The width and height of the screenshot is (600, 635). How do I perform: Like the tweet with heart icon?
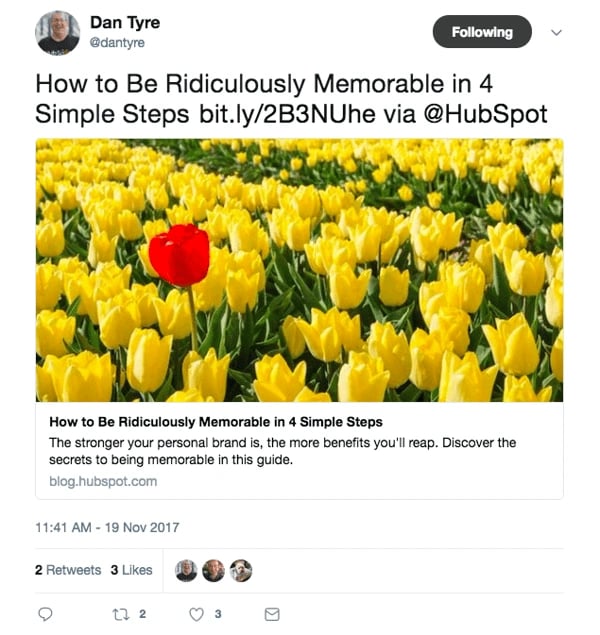196,613
